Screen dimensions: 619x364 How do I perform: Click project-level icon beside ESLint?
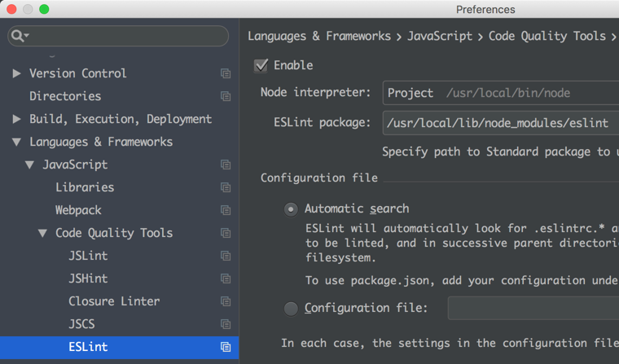[x=226, y=347]
